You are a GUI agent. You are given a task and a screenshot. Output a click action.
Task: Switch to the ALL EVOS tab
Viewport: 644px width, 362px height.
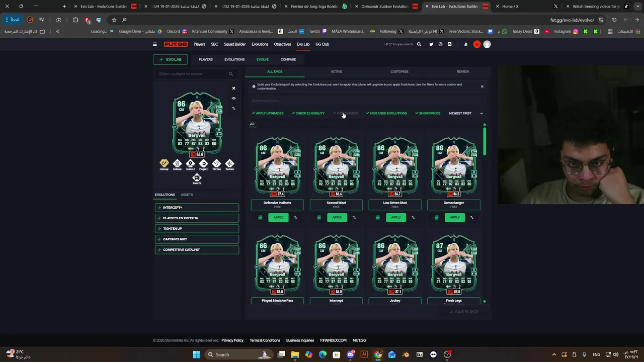click(x=275, y=71)
